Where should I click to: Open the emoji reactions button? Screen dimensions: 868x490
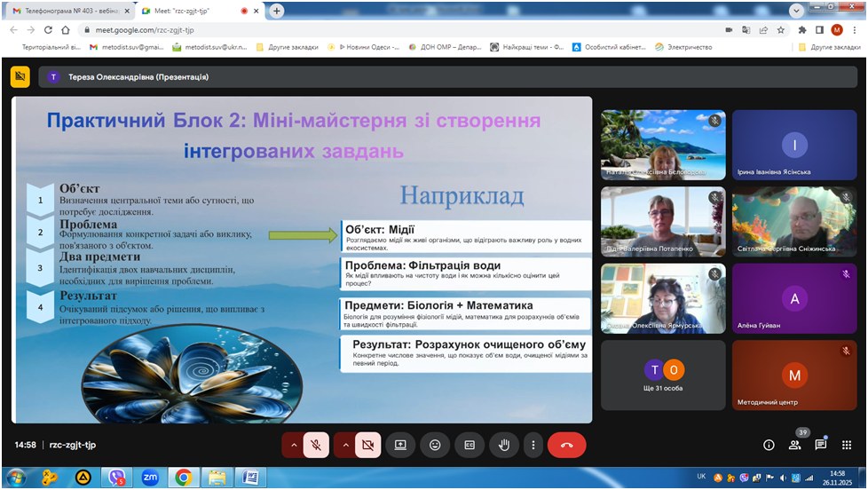435,445
